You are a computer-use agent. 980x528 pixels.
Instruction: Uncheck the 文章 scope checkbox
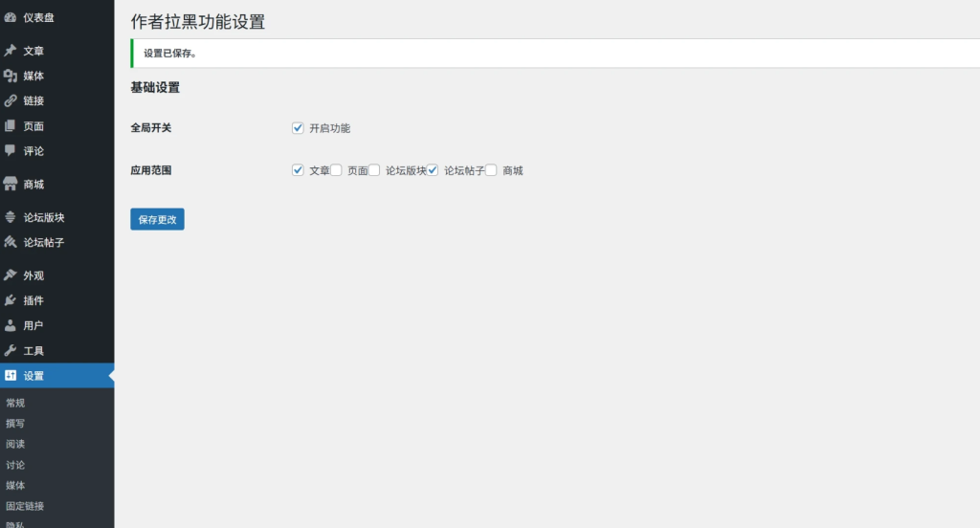pos(298,170)
